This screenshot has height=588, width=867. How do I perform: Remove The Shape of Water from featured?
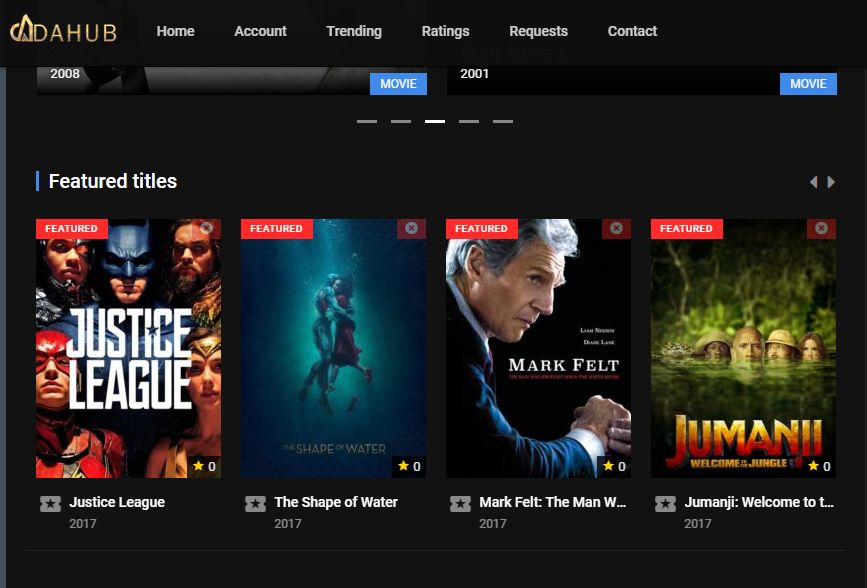click(x=411, y=228)
